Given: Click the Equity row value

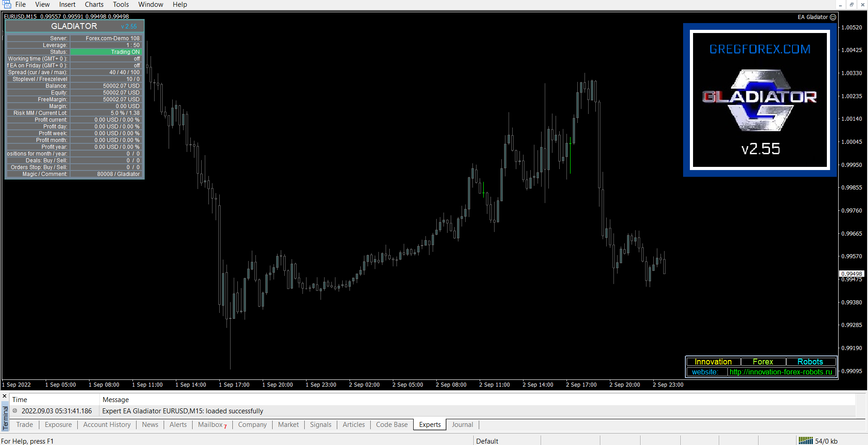Looking at the screenshot, I should 106,93.
